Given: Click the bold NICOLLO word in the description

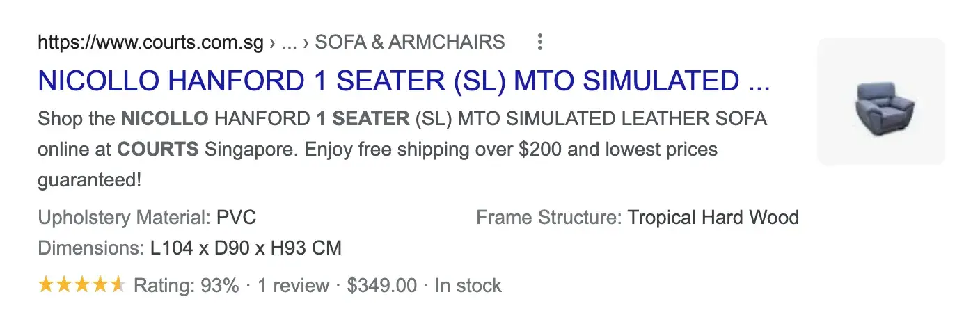Looking at the screenshot, I should (164, 119).
